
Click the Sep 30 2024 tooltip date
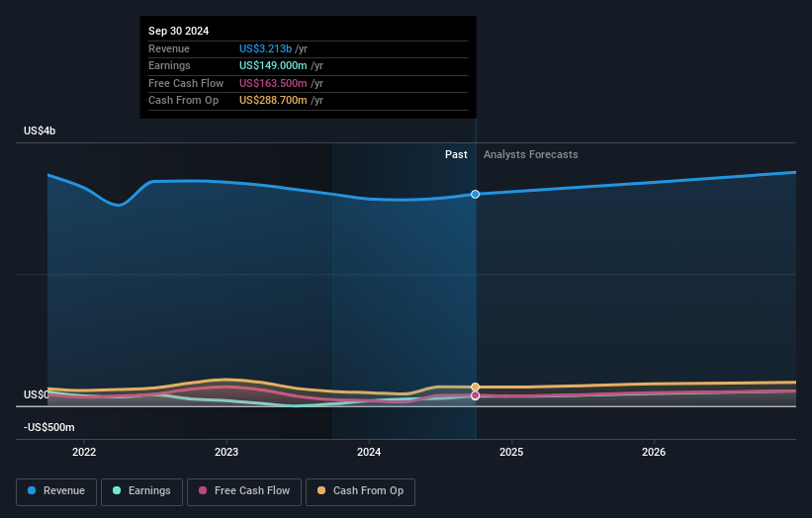click(179, 31)
